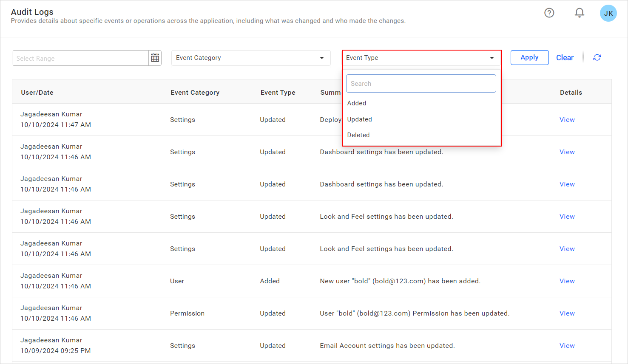Click the JK profile avatar
The width and height of the screenshot is (628, 364).
coord(608,13)
